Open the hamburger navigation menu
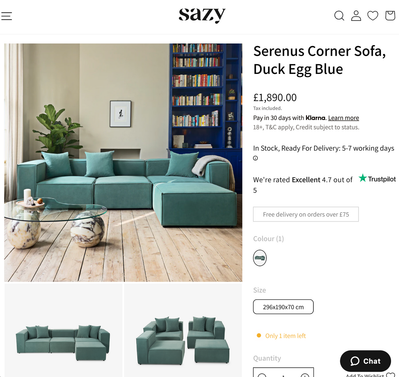The image size is (399, 377). pos(6,16)
